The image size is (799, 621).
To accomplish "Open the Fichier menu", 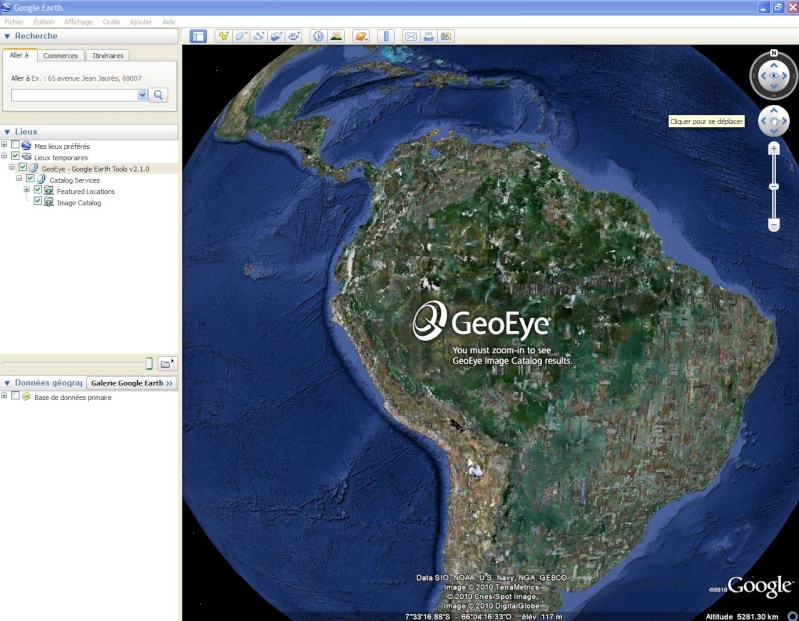I will (x=14, y=22).
